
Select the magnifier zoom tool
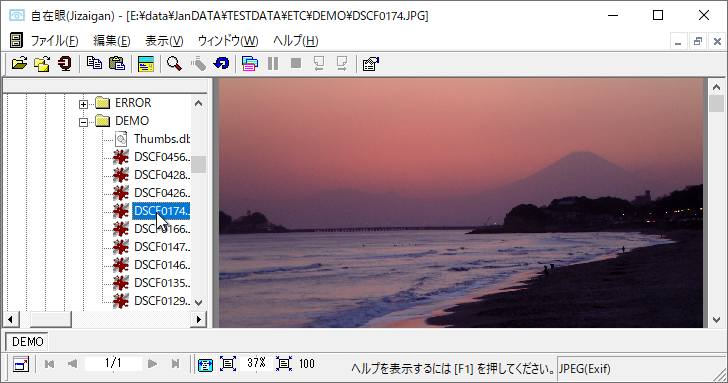(174, 64)
